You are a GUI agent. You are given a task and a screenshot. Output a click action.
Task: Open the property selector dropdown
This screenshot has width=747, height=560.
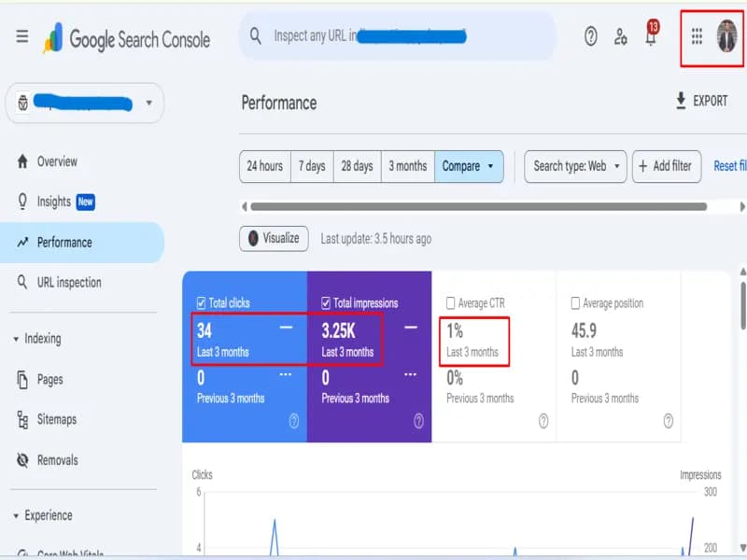[84, 103]
